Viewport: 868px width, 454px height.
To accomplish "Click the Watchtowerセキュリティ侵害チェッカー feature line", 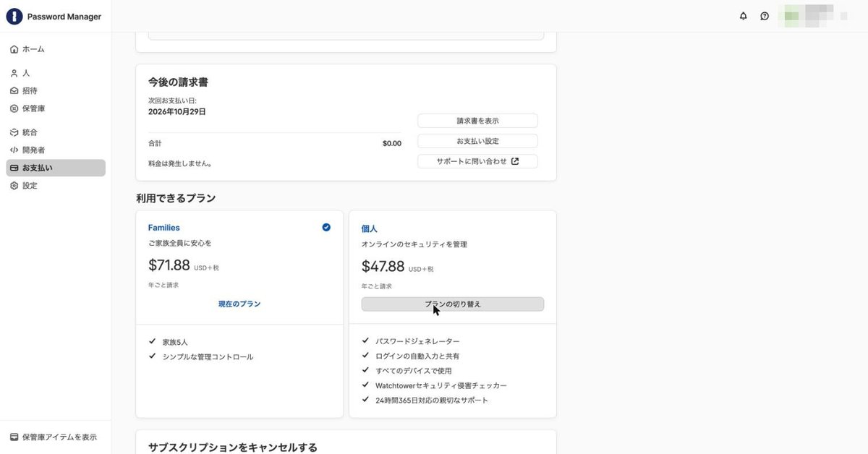I will tap(441, 386).
